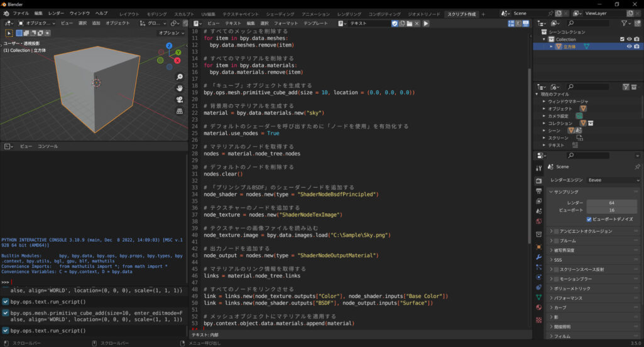Open the フォーマット menu in text editor
644x347 pixels.
coord(286,23)
